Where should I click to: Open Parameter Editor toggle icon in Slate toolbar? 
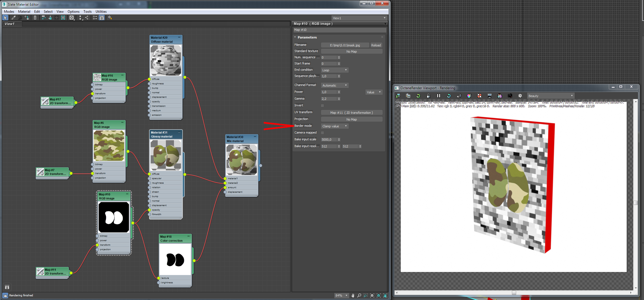pyautogui.click(x=102, y=18)
